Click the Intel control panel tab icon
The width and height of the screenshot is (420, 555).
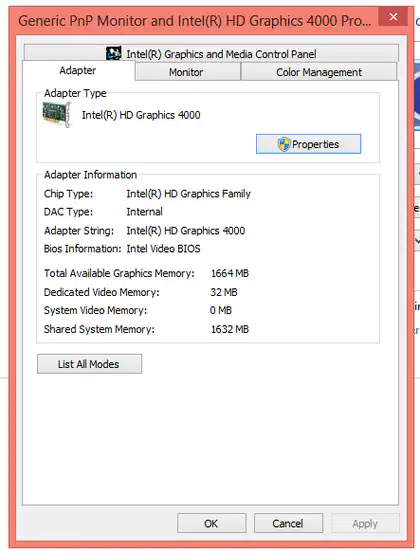114,53
